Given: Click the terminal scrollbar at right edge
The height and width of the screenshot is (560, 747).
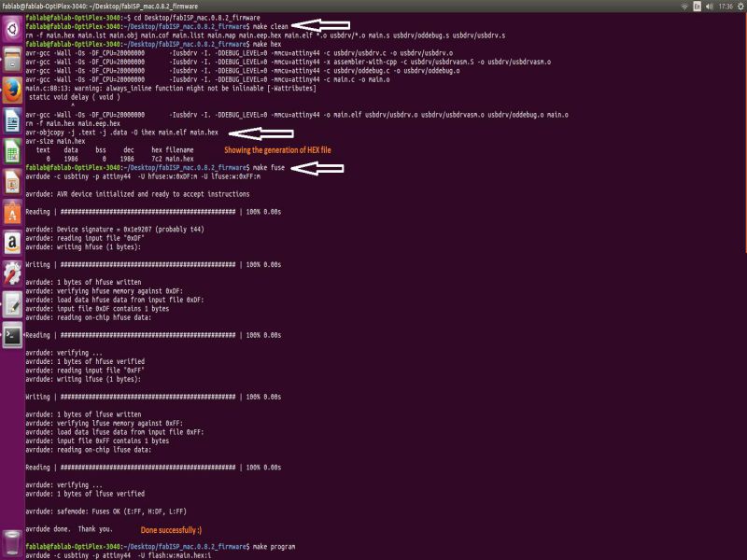Looking at the screenshot, I should [744, 133].
